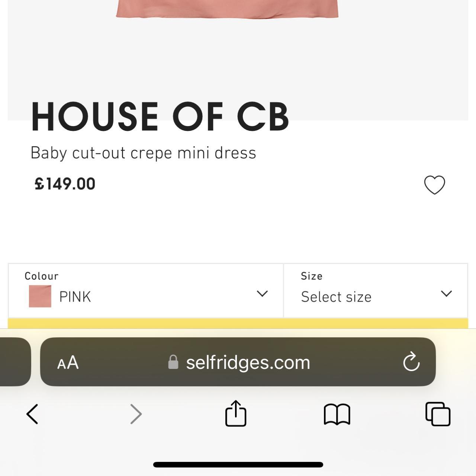This screenshot has width=476, height=476.
Task: Tap the product title Baby cut-out crepe mini dress
Action: click(144, 152)
